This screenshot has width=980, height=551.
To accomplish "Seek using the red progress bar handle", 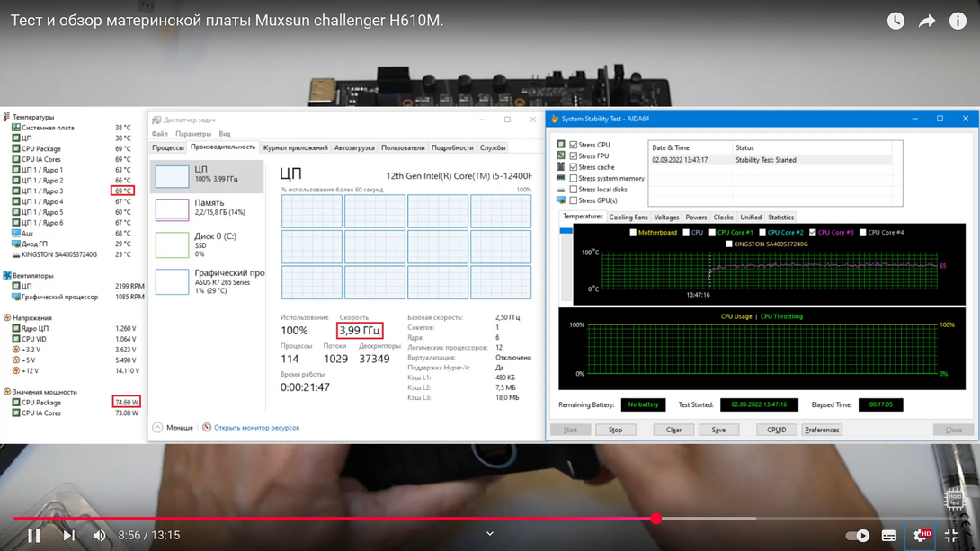I will click(x=655, y=518).
